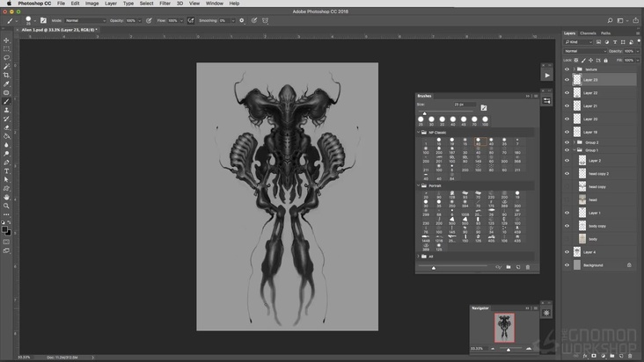Click the Navigator thumbnail preview
This screenshot has width=644, height=362.
(504, 328)
